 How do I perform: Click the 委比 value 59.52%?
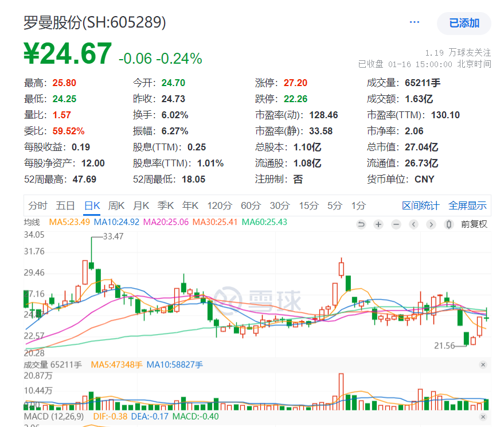pos(68,131)
